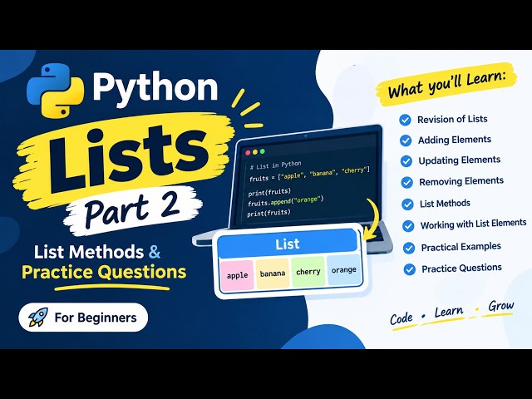The image size is (532, 399).
Task: Click the yellow Practice Questions subtitle
Action: (104, 272)
